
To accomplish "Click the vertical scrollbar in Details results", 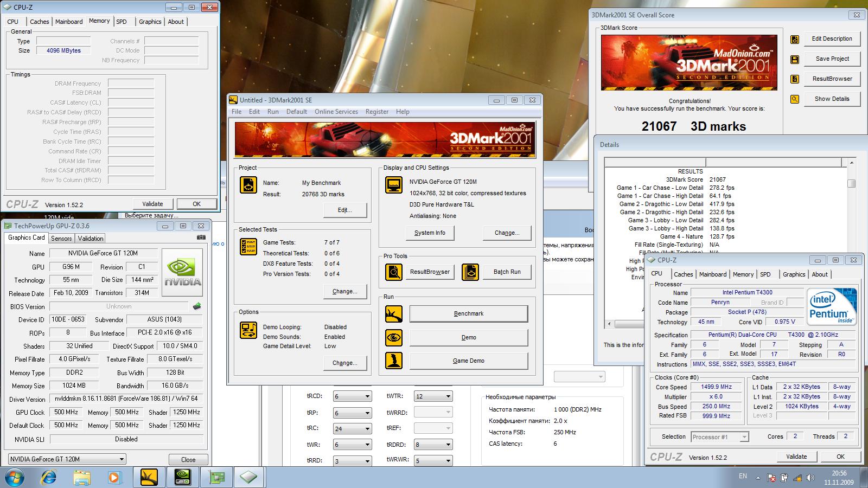I will pos(851,242).
